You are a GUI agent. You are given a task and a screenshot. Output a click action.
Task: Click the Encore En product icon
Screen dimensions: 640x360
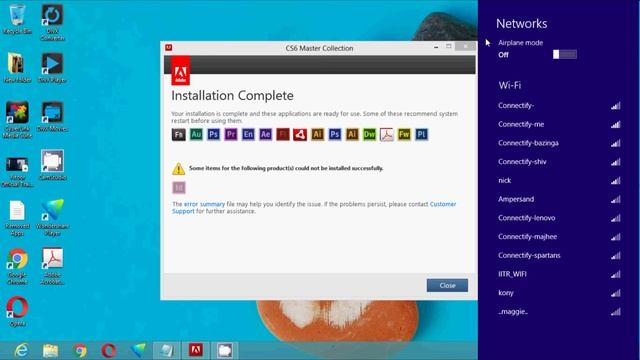click(248, 134)
